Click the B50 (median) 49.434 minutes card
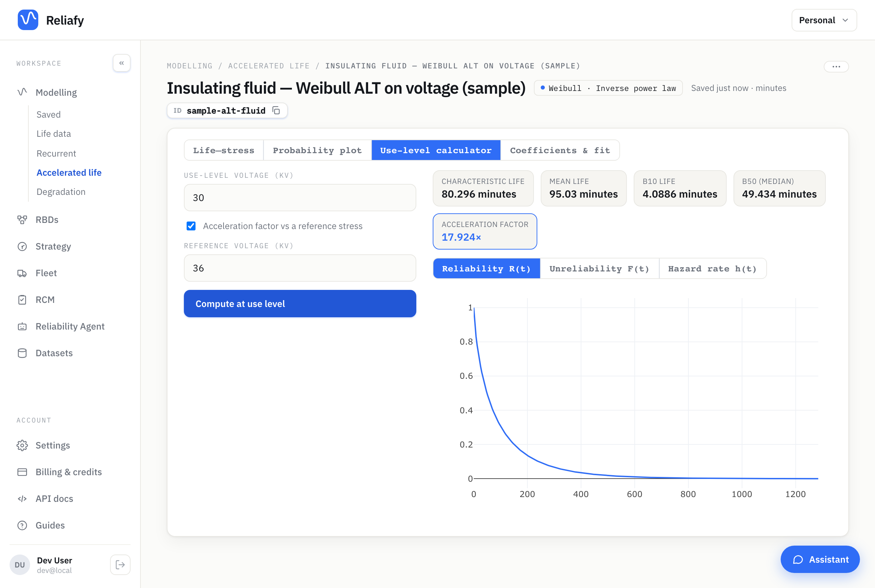Viewport: 875px width, 588px height. [x=779, y=188]
